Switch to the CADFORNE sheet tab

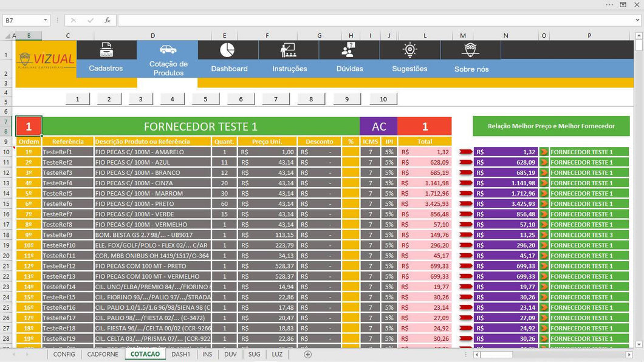[103, 354]
